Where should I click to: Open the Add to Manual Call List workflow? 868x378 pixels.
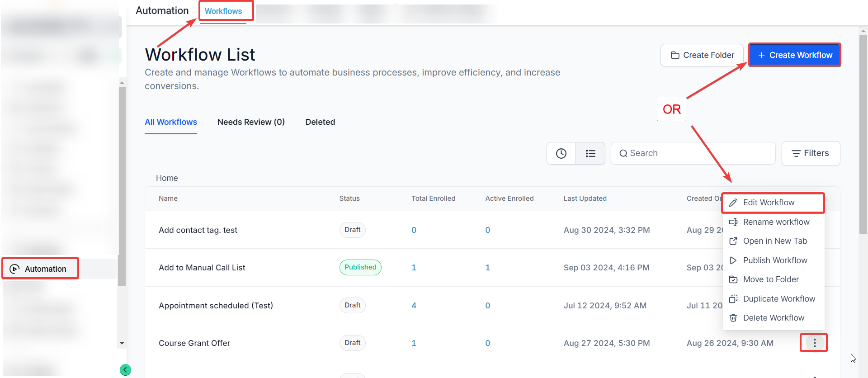pos(202,268)
